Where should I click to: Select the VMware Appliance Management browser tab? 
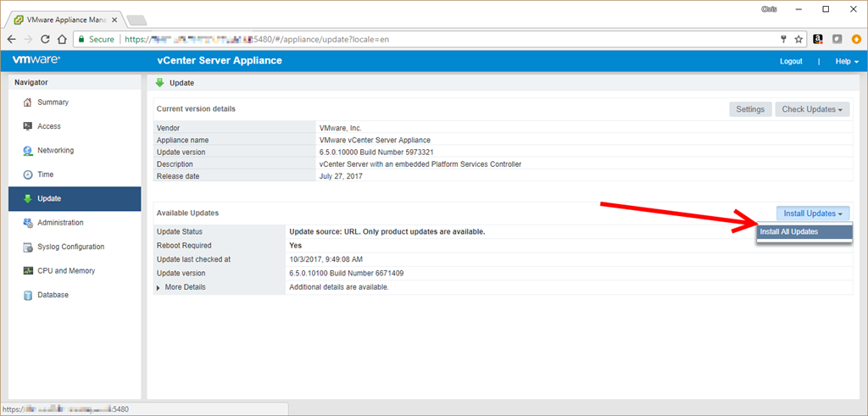click(64, 19)
